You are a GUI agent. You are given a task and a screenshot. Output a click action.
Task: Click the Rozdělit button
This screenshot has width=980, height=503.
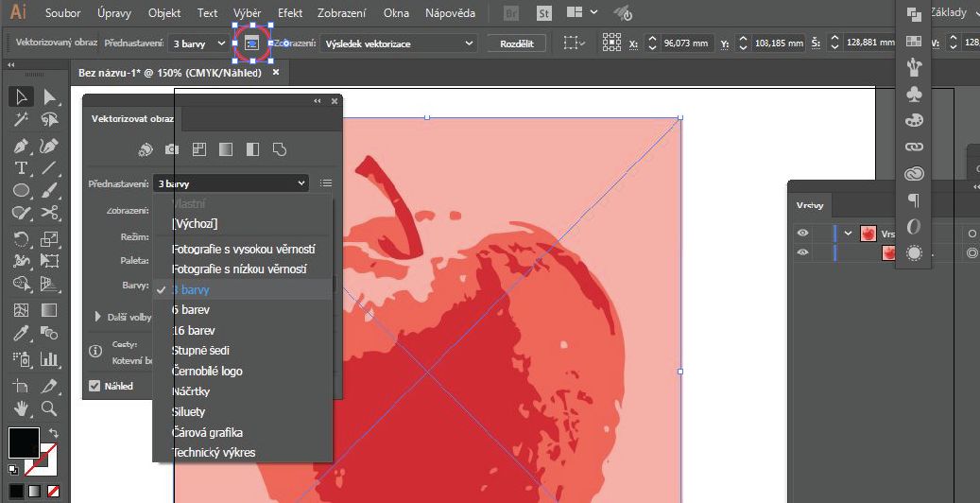tap(516, 43)
